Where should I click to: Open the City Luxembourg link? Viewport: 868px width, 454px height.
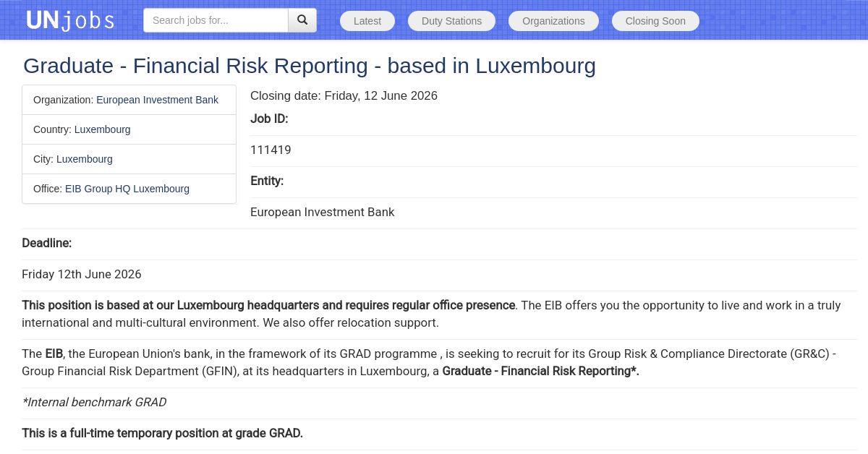[x=85, y=159]
